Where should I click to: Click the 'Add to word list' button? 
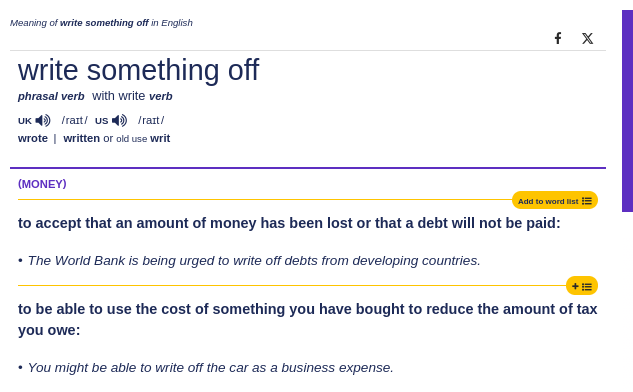pyautogui.click(x=555, y=201)
